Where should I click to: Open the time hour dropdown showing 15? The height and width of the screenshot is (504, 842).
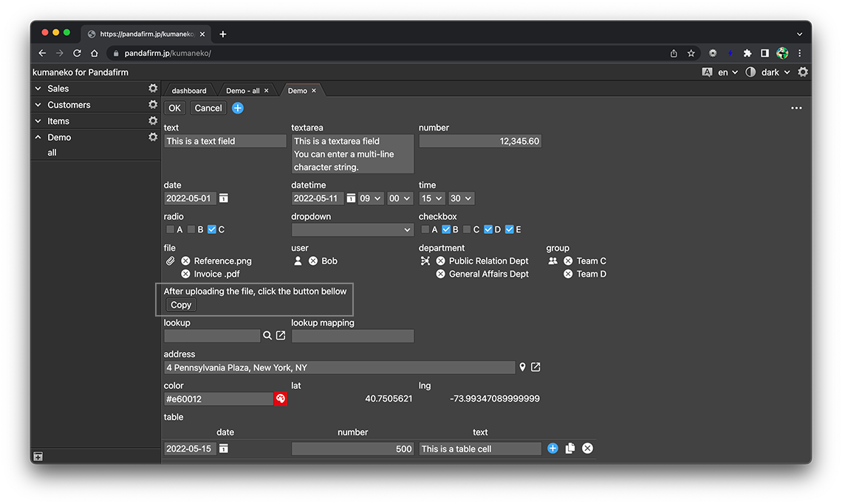pyautogui.click(x=431, y=199)
